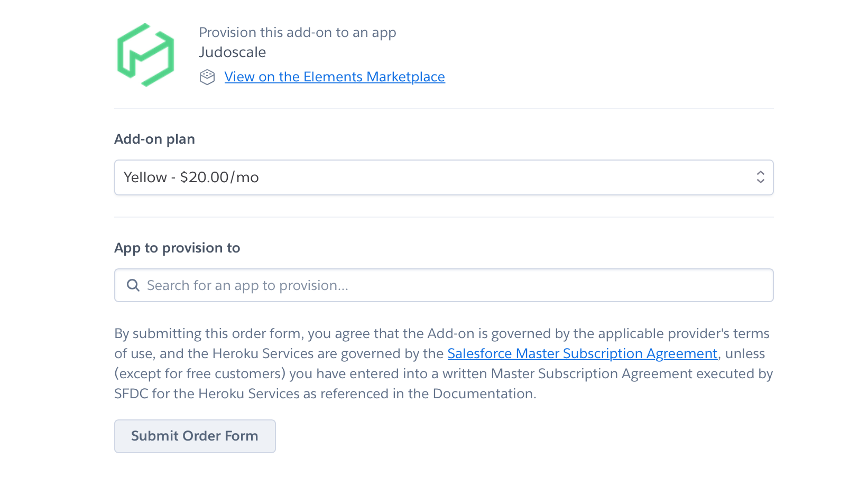
Task: Click the magnifying glass search icon
Action: click(x=133, y=285)
